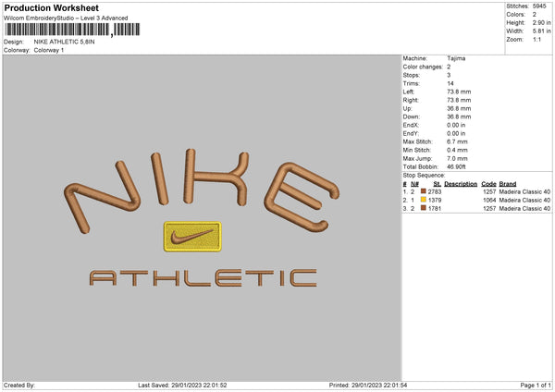Image resolution: width=555 pixels, height=392 pixels.
Task: Click the 'Production Worksheet' title
Action: (x=51, y=7)
